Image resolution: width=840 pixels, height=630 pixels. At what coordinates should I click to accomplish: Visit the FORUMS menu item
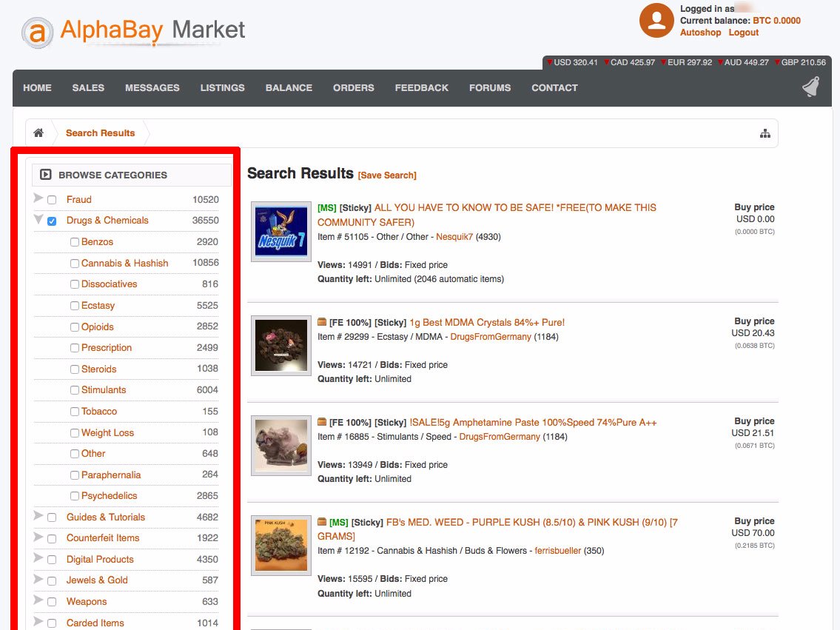tap(490, 88)
